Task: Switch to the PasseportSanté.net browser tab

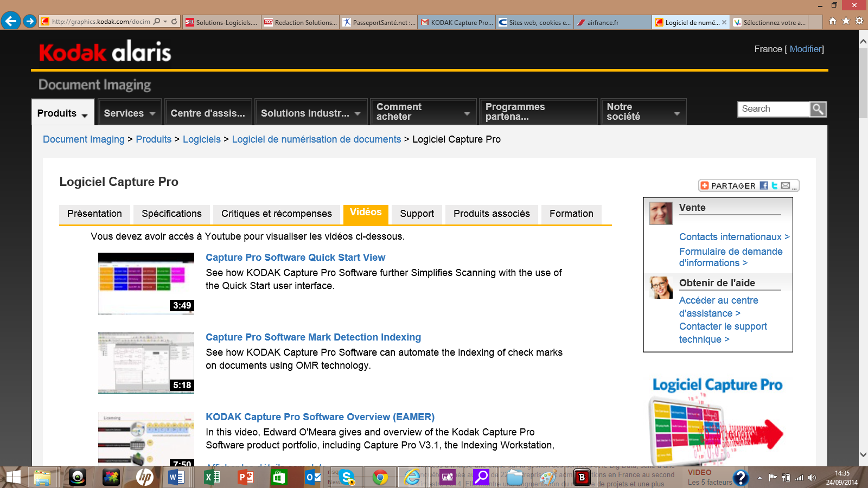Action: click(379, 22)
